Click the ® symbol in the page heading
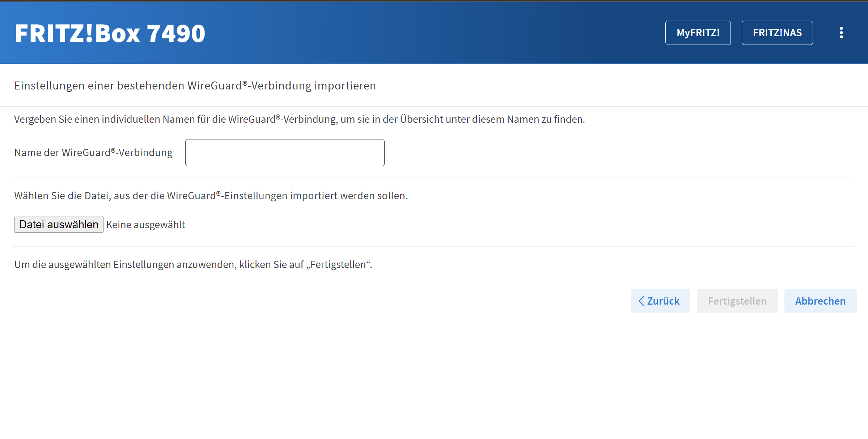This screenshot has height=439, width=868. tap(245, 84)
